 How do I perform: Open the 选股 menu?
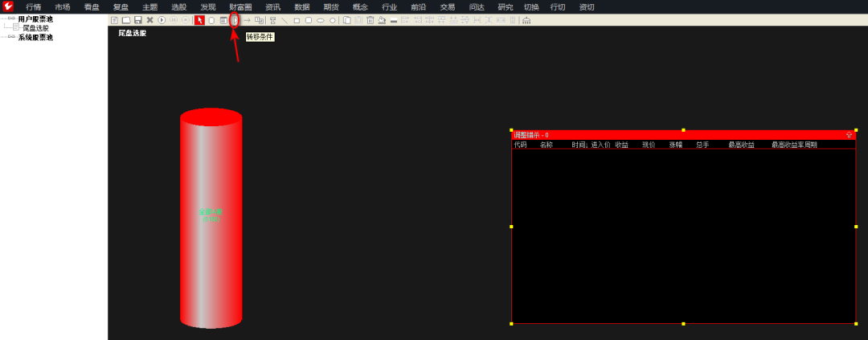(178, 7)
